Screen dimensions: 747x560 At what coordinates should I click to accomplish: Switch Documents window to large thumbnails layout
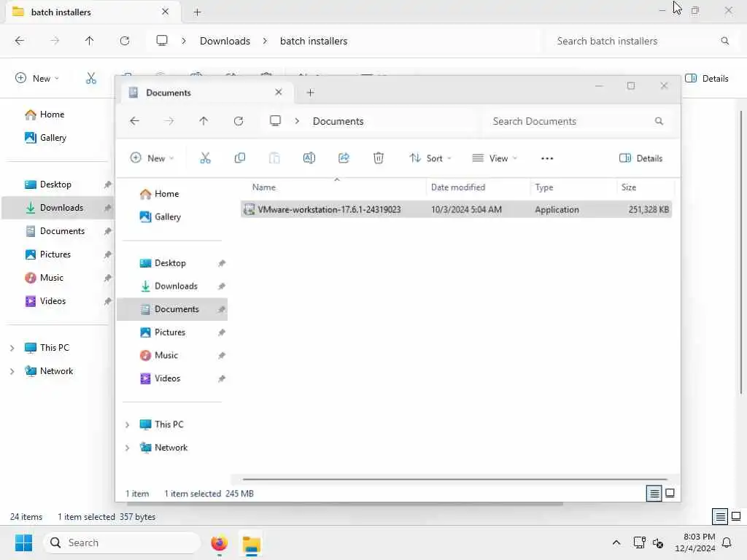click(670, 494)
